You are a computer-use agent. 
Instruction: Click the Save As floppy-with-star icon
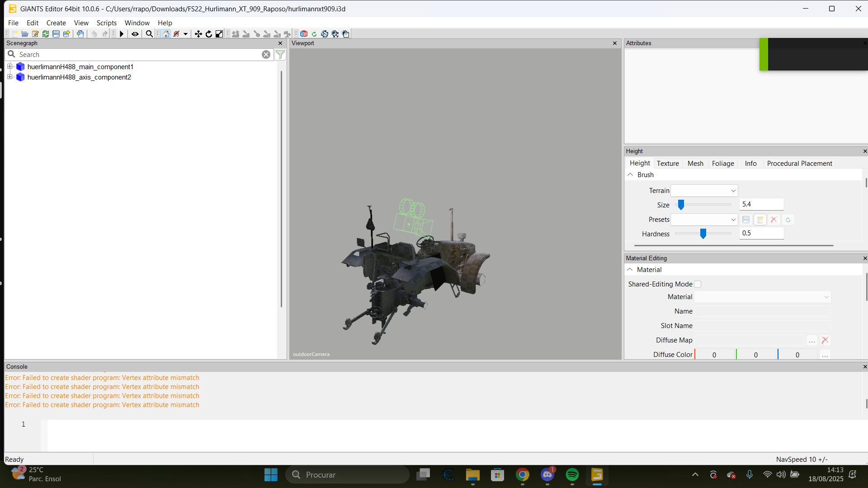(66, 34)
